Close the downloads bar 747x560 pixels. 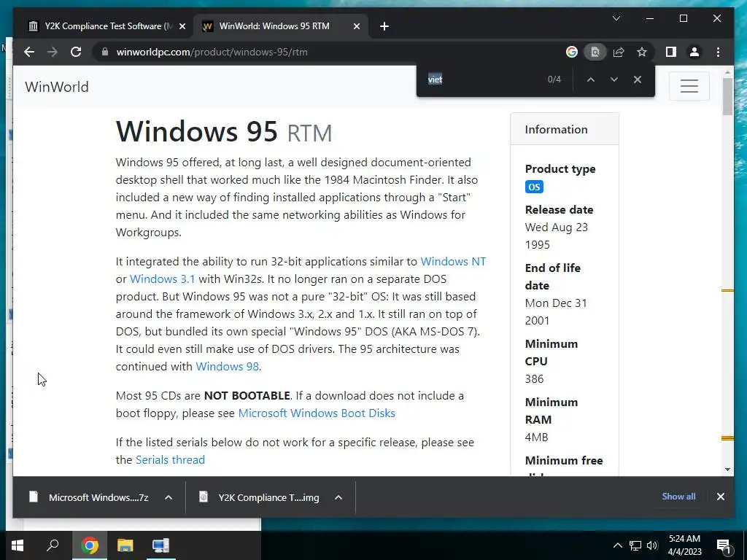(720, 497)
